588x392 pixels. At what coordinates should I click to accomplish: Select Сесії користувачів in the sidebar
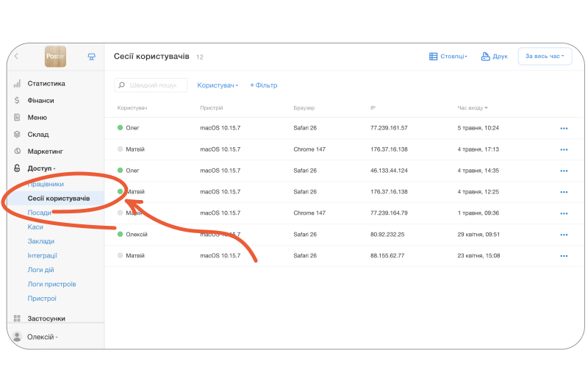[x=59, y=198]
